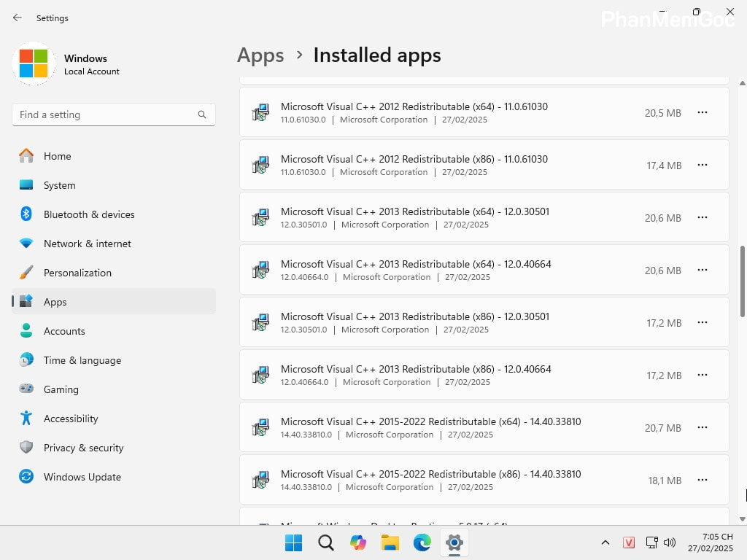Click the back arrow button
Viewport: 747px width, 560px height.
pos(18,17)
